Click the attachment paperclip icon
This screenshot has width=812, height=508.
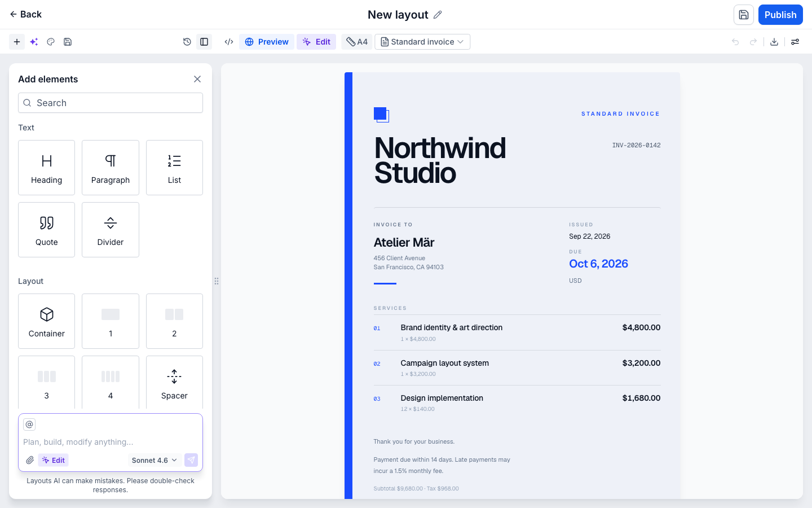(x=30, y=460)
